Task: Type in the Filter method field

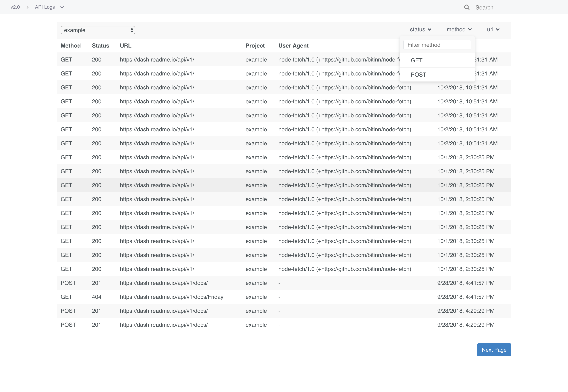Action: pos(437,45)
